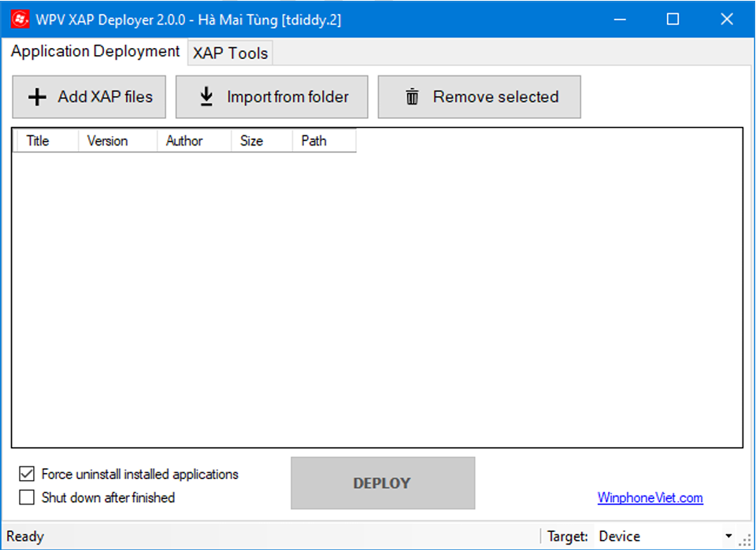This screenshot has width=756, height=550.
Task: Close the WPV XAP Deployer window
Action: [x=726, y=20]
